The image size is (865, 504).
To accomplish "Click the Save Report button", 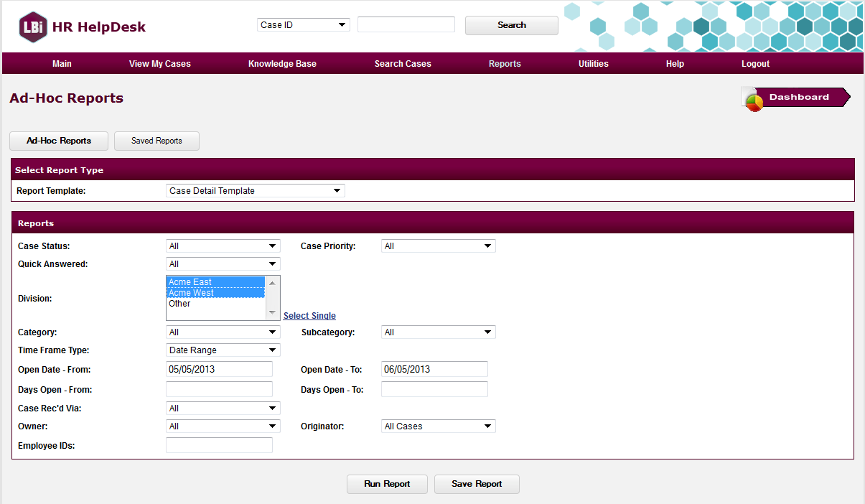I will pyautogui.click(x=477, y=484).
